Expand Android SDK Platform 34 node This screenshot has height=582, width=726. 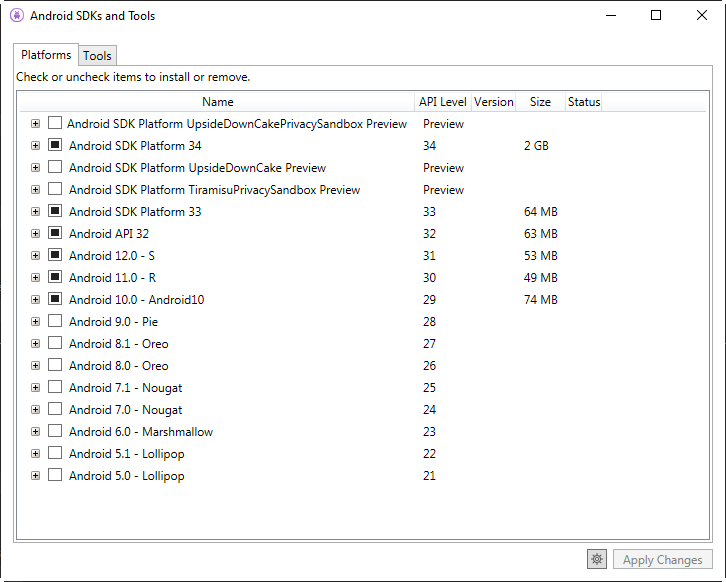(x=35, y=145)
